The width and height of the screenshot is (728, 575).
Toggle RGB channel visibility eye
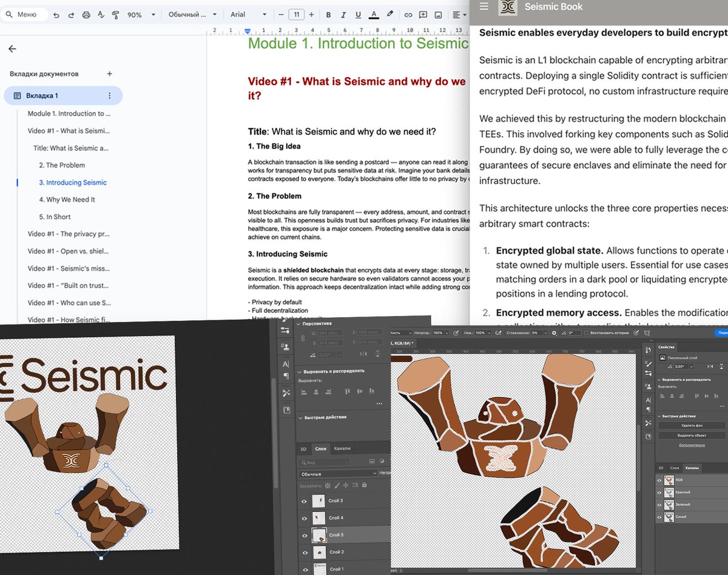coord(659,480)
